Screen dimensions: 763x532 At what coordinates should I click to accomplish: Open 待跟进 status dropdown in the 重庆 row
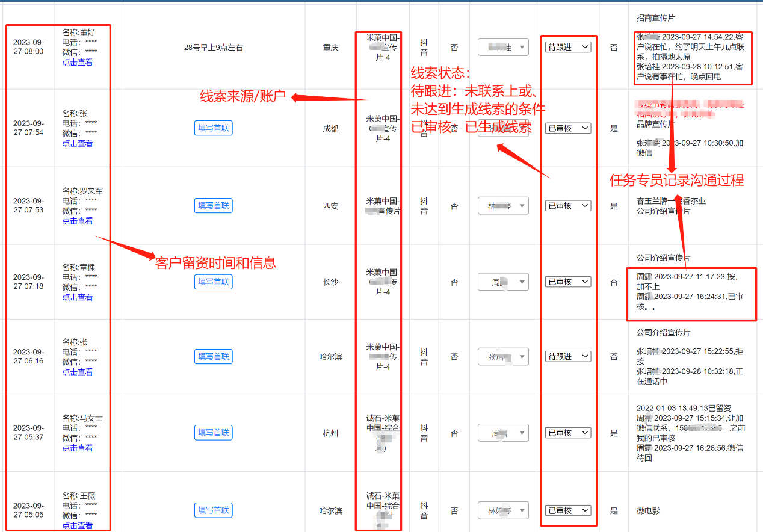(x=568, y=47)
